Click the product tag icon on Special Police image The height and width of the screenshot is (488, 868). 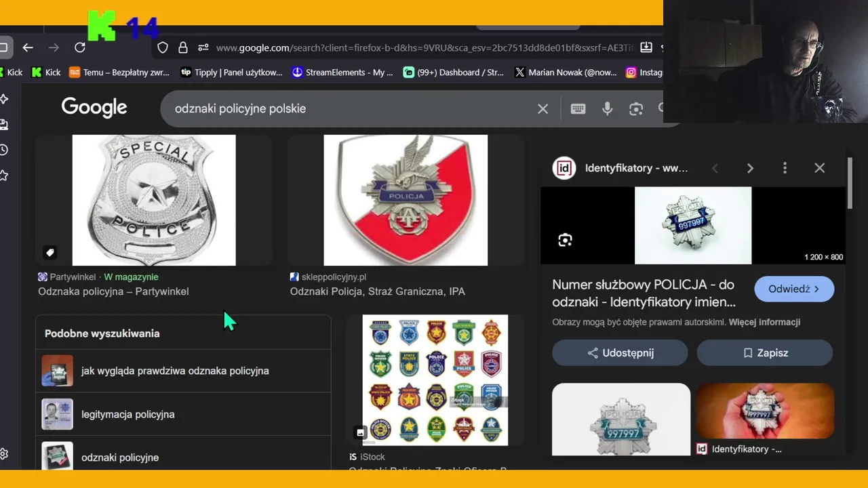(x=50, y=253)
